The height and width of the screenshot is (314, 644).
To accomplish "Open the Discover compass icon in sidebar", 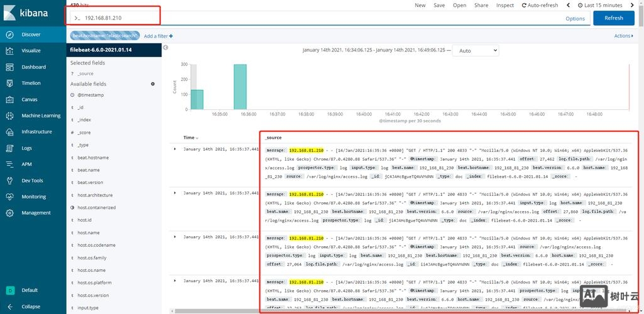I will [10, 35].
